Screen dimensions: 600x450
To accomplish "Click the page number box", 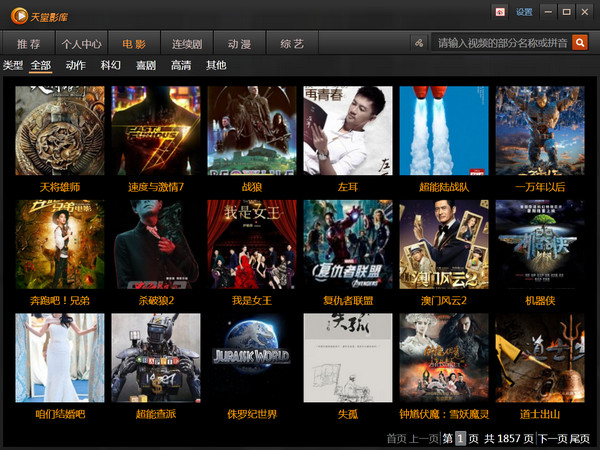I will [461, 439].
